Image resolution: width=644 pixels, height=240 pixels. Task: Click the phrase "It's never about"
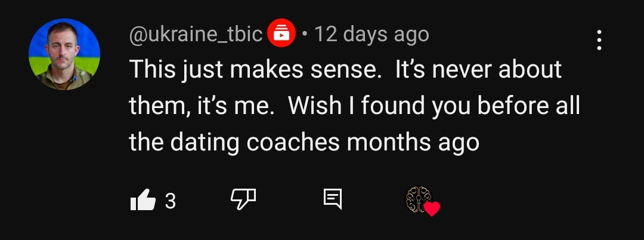click(478, 70)
